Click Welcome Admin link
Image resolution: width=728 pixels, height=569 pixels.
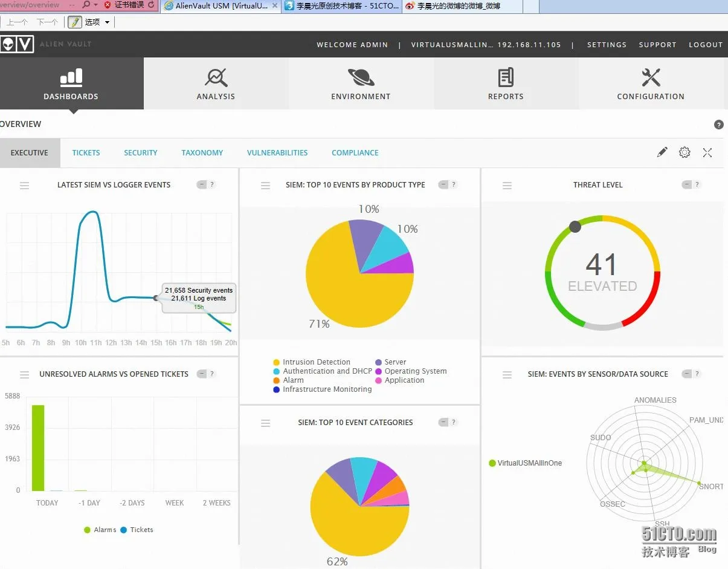(352, 45)
